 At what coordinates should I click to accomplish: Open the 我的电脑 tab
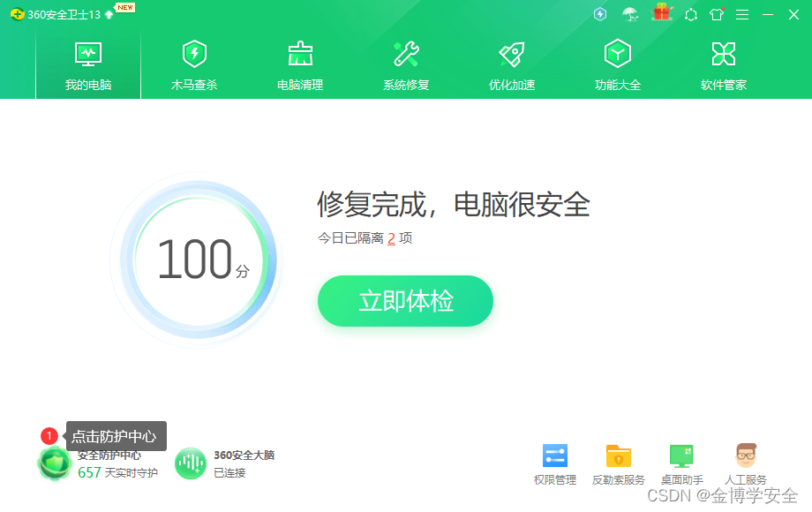coord(88,65)
